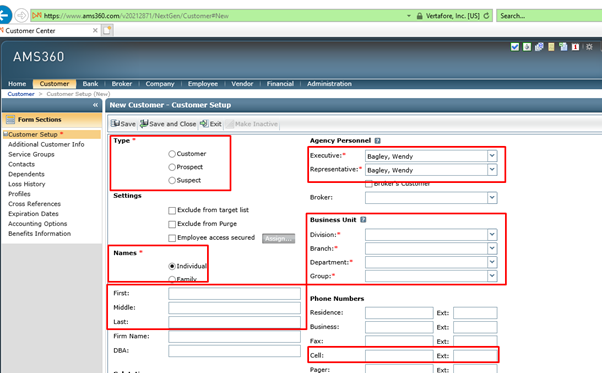Select the Prospect type radio button
The height and width of the screenshot is (373, 602).
coord(172,167)
